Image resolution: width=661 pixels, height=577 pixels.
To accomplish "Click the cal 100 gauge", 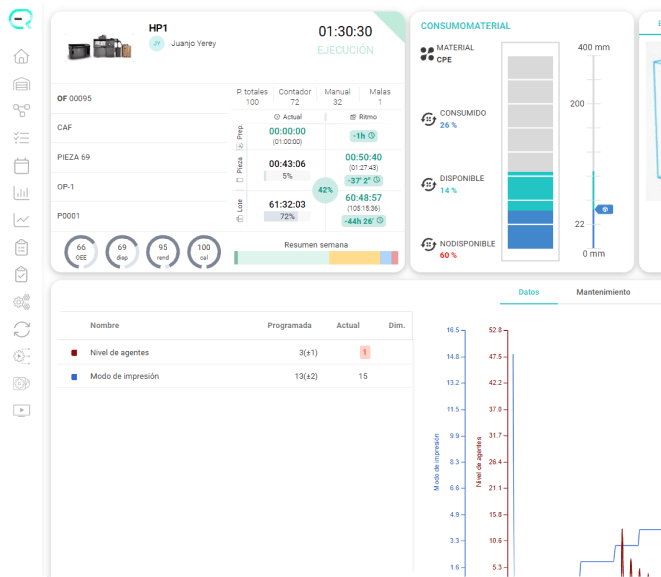I will point(204,252).
